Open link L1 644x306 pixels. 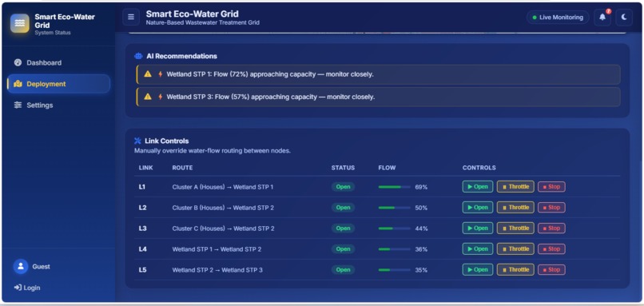[x=478, y=186]
